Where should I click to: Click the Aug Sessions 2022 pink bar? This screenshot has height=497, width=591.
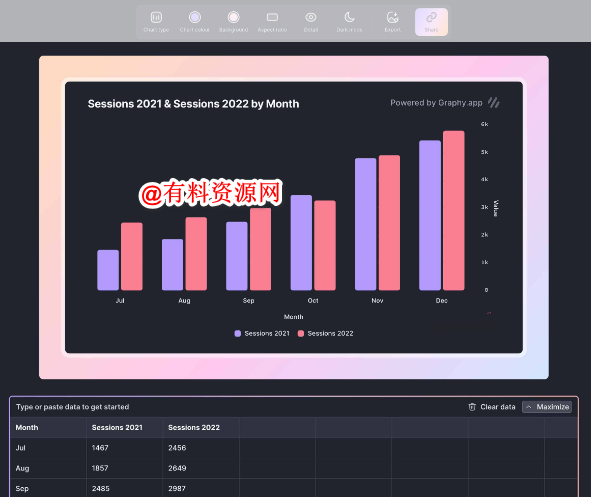tap(196, 254)
